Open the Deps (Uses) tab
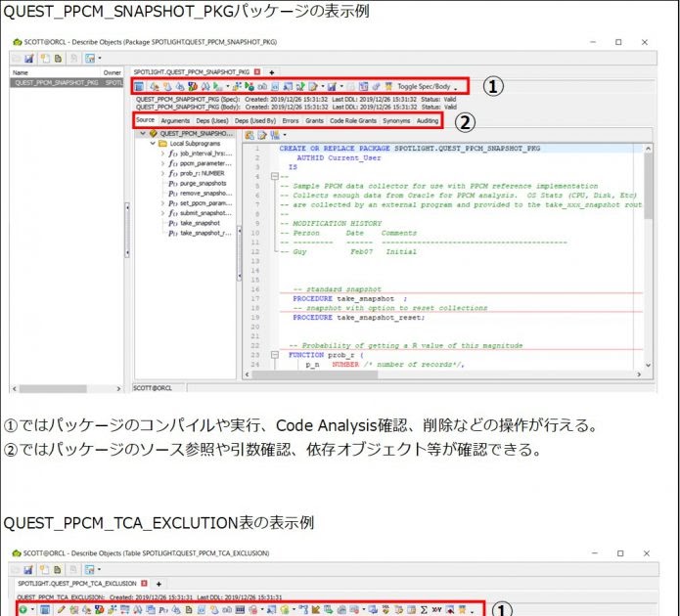 pos(212,120)
